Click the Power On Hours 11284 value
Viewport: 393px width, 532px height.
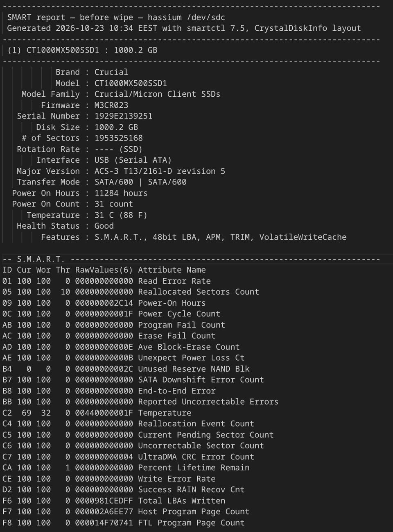pos(121,193)
